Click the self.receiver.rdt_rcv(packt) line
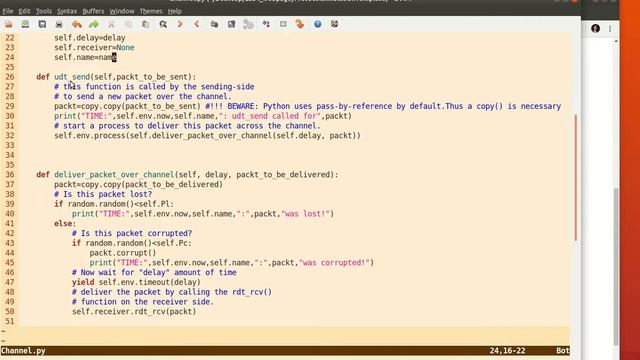 (134, 312)
